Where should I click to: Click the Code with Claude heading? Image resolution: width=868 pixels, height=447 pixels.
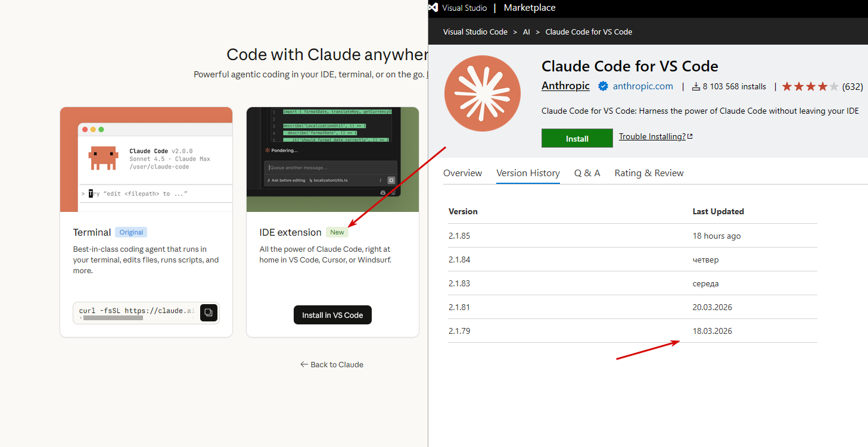tap(327, 55)
